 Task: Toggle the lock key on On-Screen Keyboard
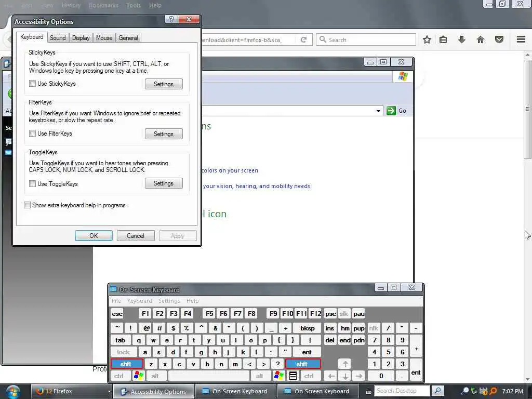[x=124, y=352]
